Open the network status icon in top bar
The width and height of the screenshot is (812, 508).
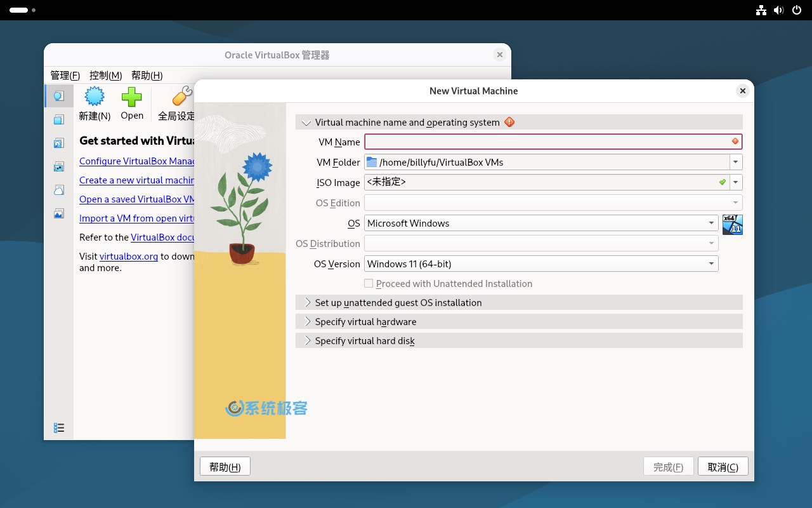coord(761,10)
